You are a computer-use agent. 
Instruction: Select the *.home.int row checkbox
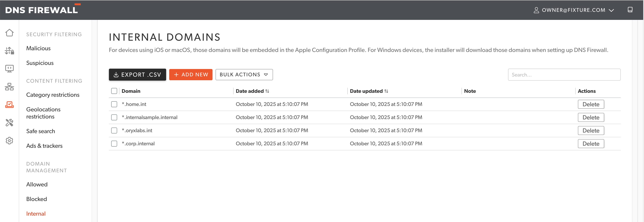[114, 104]
